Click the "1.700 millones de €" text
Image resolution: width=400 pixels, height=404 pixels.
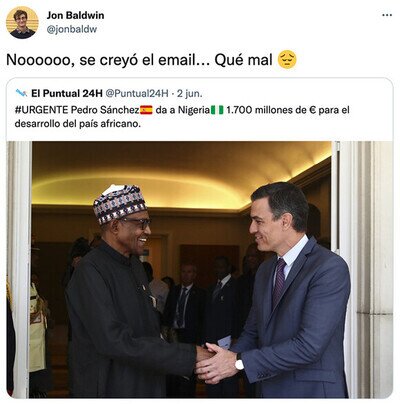click(271, 110)
